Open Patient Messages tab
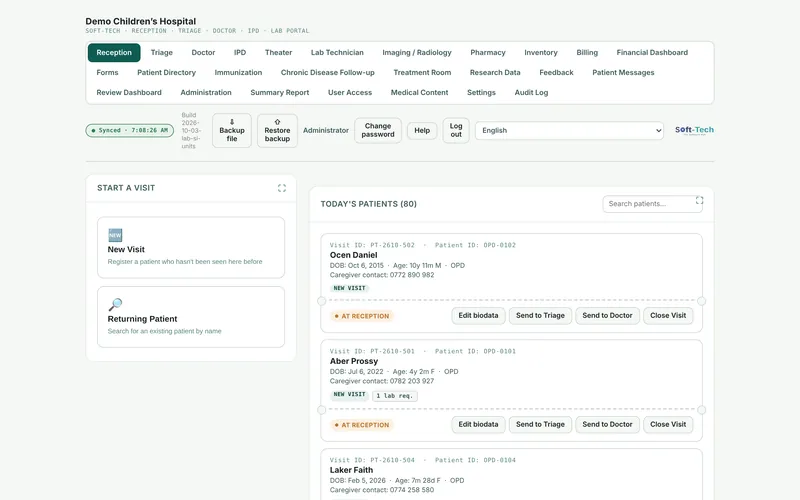Viewport: 800px width, 500px height. 623,72
